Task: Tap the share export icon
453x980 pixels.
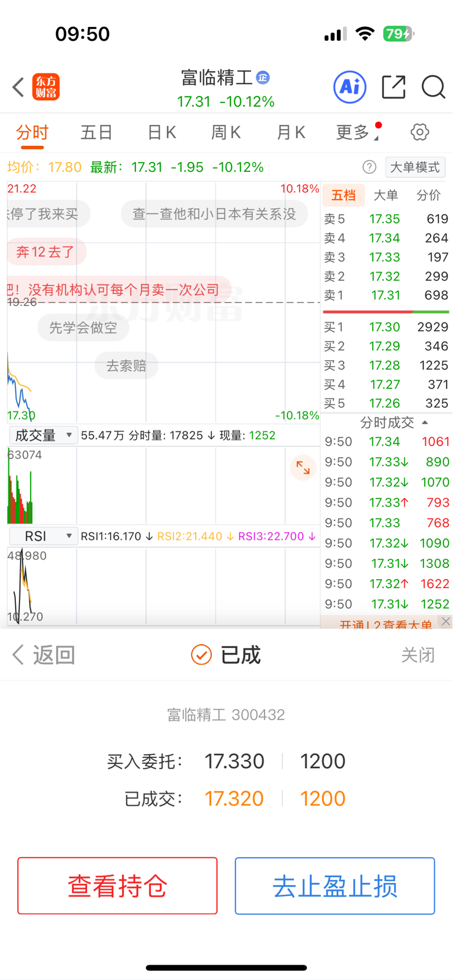Action: click(x=394, y=87)
